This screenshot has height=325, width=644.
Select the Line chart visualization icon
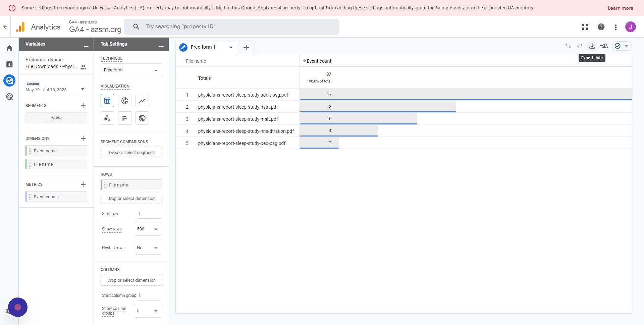142,101
